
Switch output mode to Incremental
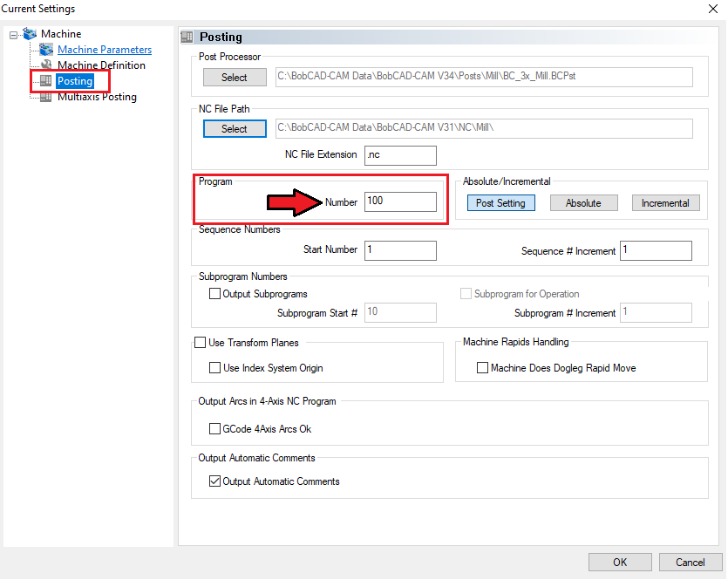pyautogui.click(x=665, y=202)
